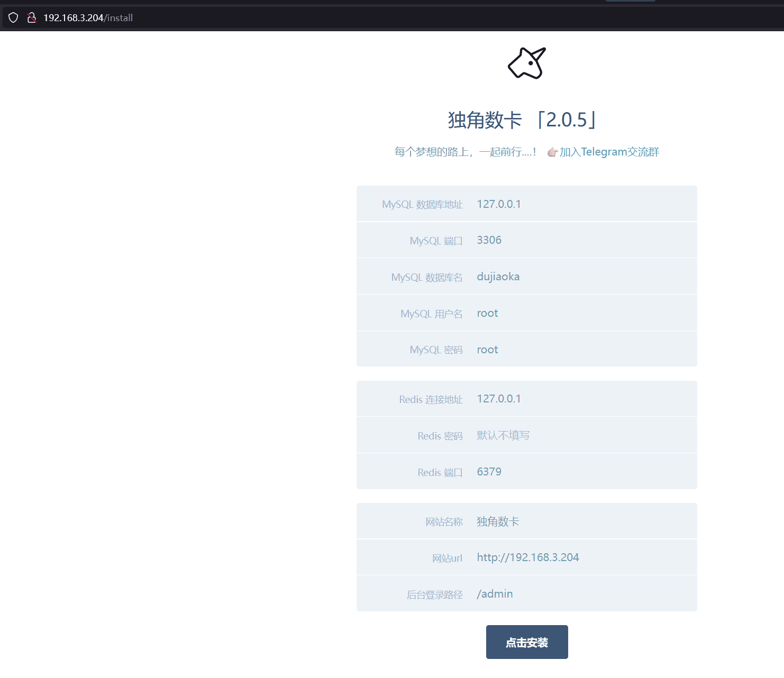Click the 每个梦想的路上 slogan text

(x=465, y=152)
